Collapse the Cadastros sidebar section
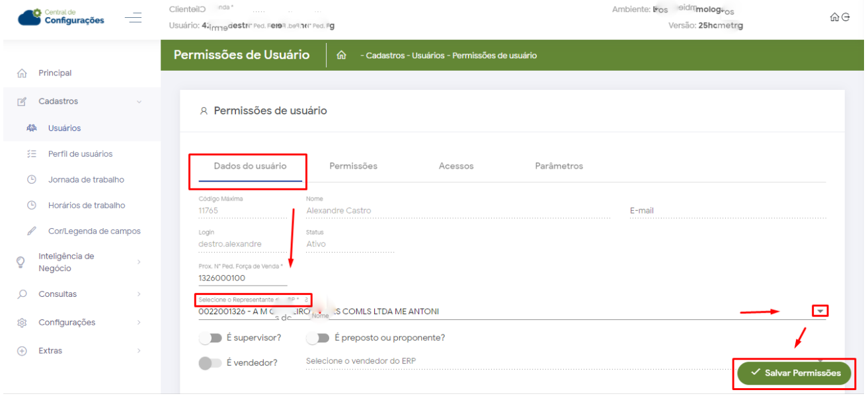Screen dimensions: 868x400 click(139, 102)
